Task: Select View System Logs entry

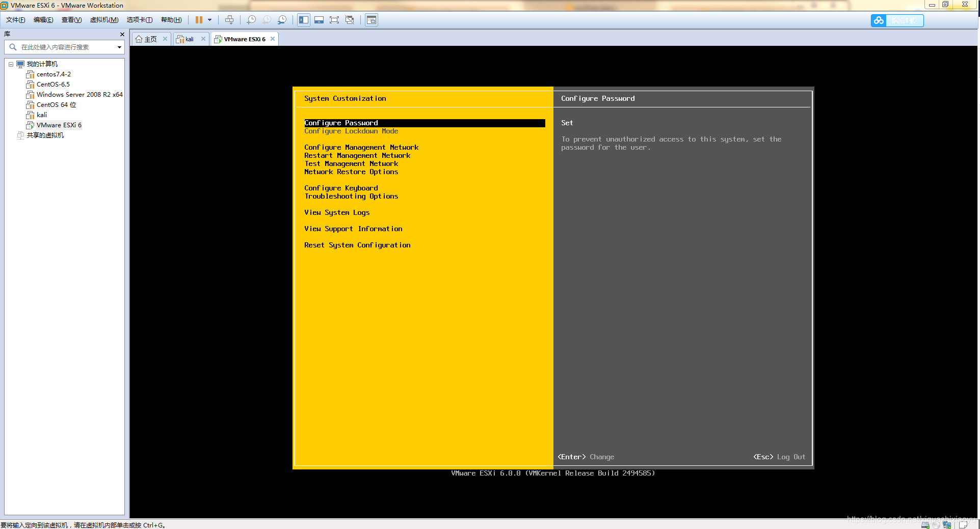Action: point(337,213)
